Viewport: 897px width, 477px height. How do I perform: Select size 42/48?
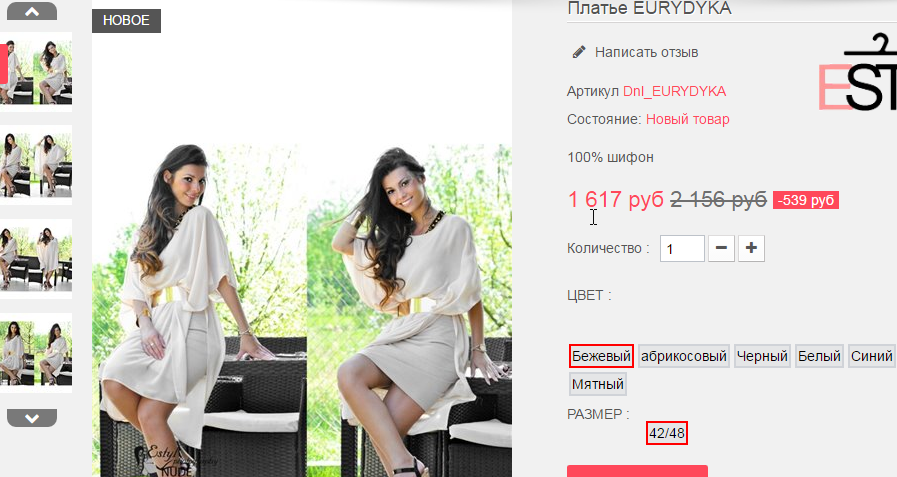pos(667,433)
